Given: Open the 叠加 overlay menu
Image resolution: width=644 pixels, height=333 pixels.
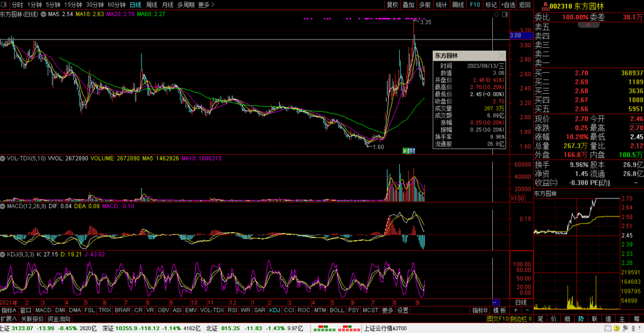Looking at the screenshot, I should pos(408,5).
